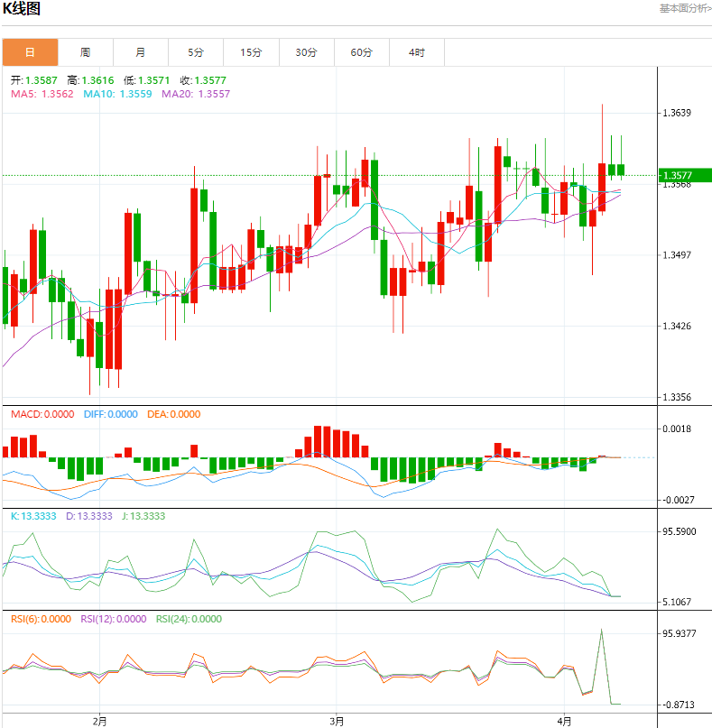Click the 3月 date axis marker
Screen dimensions: 712x728
(x=337, y=721)
